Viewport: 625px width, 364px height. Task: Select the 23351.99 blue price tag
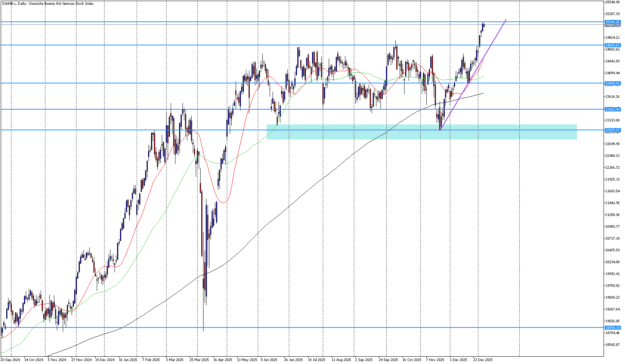pos(612,109)
